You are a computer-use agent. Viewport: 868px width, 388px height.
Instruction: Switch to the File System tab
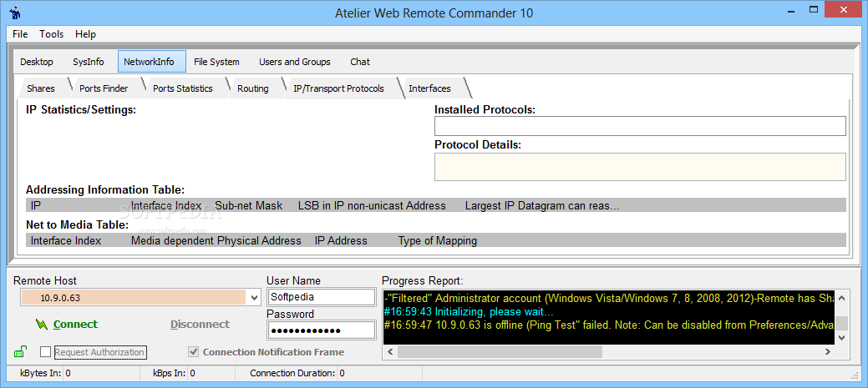pos(216,62)
